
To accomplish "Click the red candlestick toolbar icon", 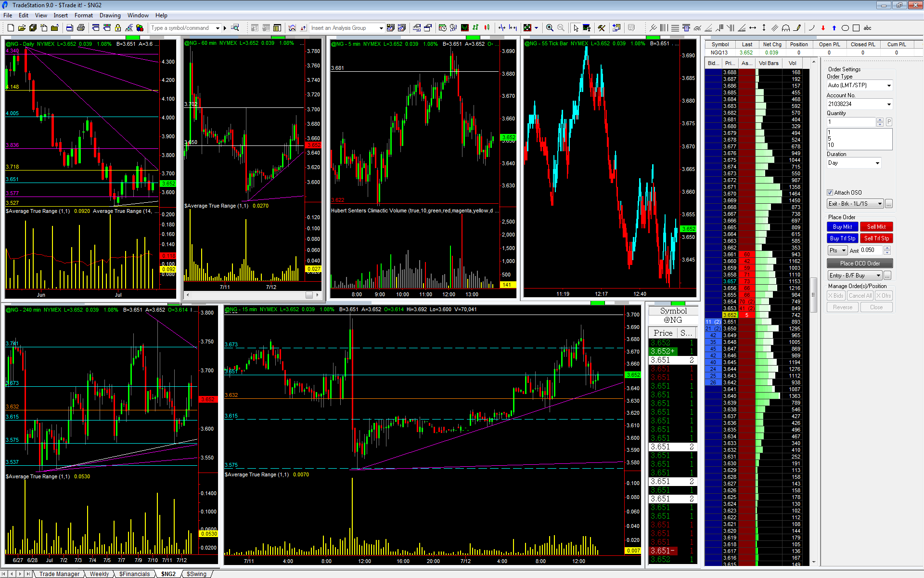I will [487, 28].
